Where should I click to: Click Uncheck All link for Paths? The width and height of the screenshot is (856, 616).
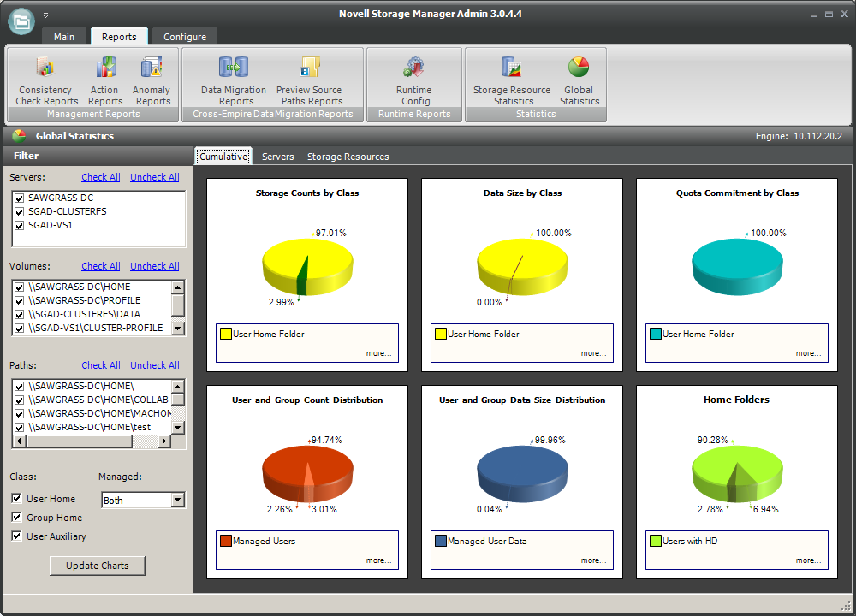click(154, 365)
